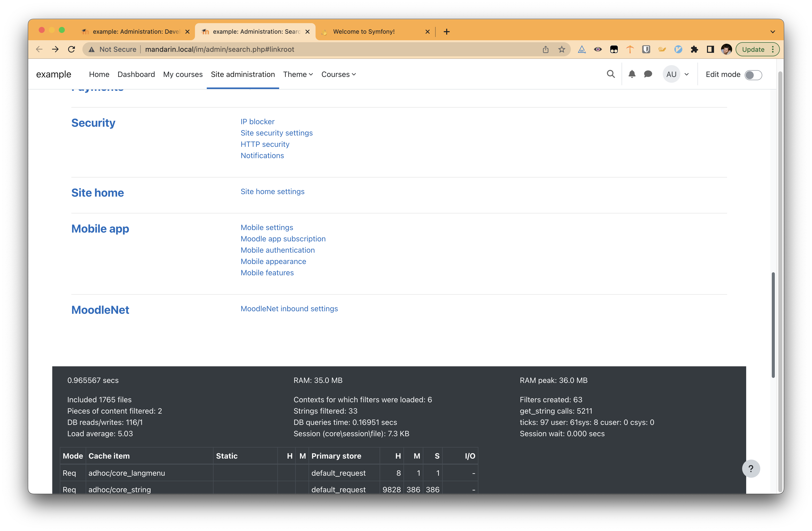This screenshot has width=812, height=531.
Task: Open the Bitwarden shield extension
Action: (646, 50)
